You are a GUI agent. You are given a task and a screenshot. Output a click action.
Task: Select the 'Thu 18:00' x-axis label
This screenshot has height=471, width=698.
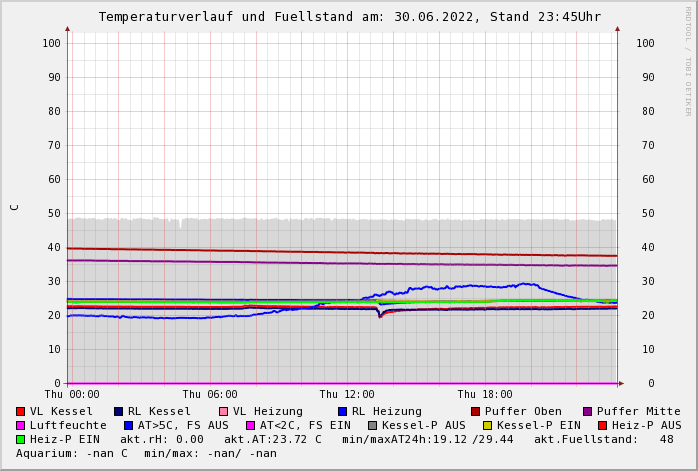[485, 395]
